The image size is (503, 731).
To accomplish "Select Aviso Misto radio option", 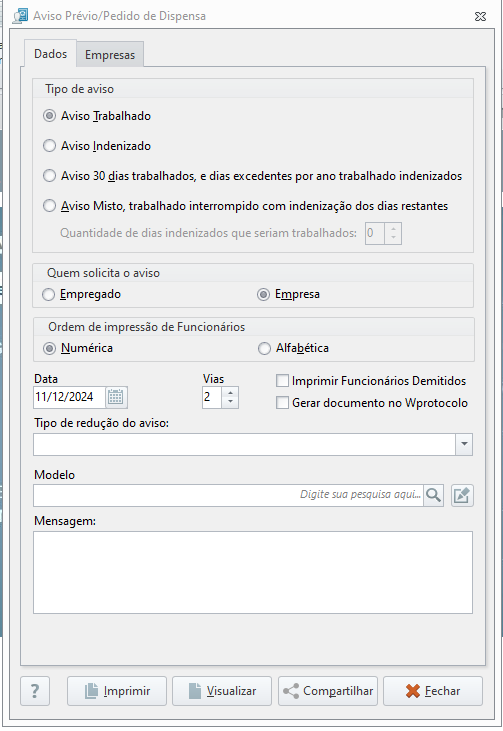I will (x=49, y=206).
